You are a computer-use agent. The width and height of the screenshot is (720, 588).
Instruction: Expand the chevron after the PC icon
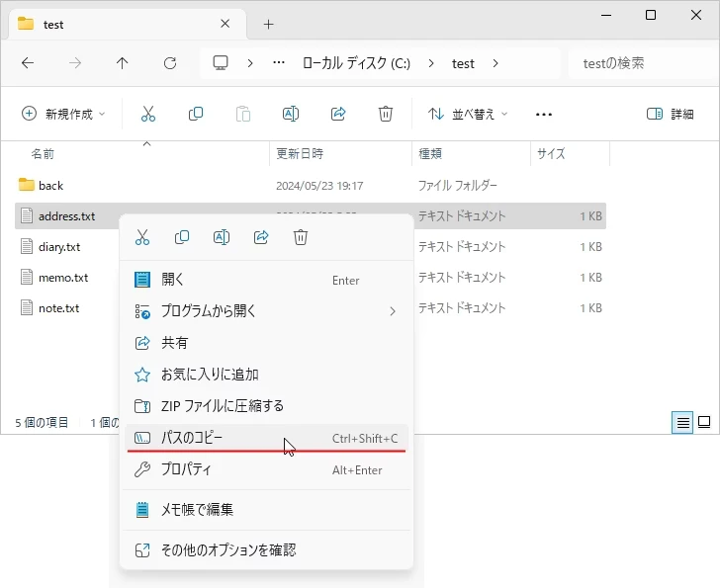[x=250, y=63]
